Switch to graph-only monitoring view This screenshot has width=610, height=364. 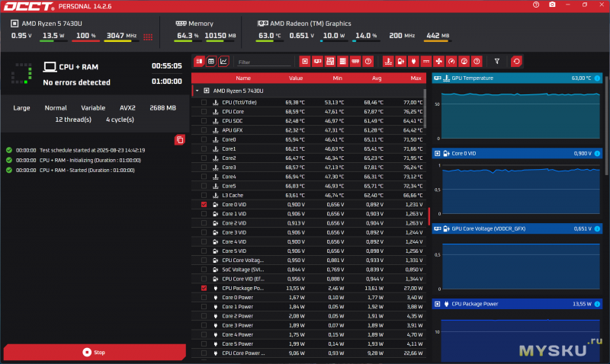tap(223, 62)
